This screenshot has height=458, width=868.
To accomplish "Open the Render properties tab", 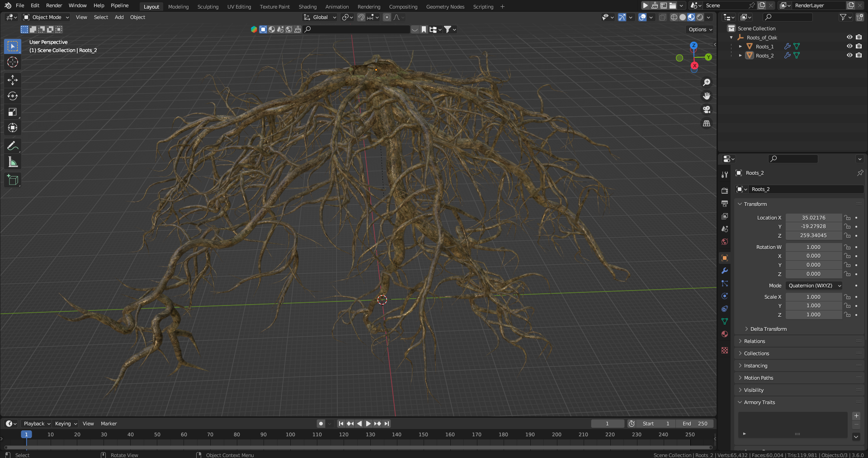I will pyautogui.click(x=725, y=191).
